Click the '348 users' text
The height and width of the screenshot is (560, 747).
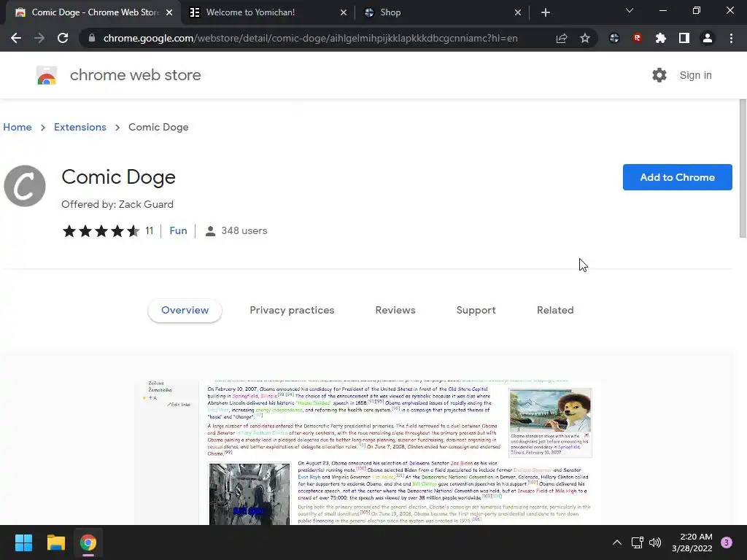244,231
